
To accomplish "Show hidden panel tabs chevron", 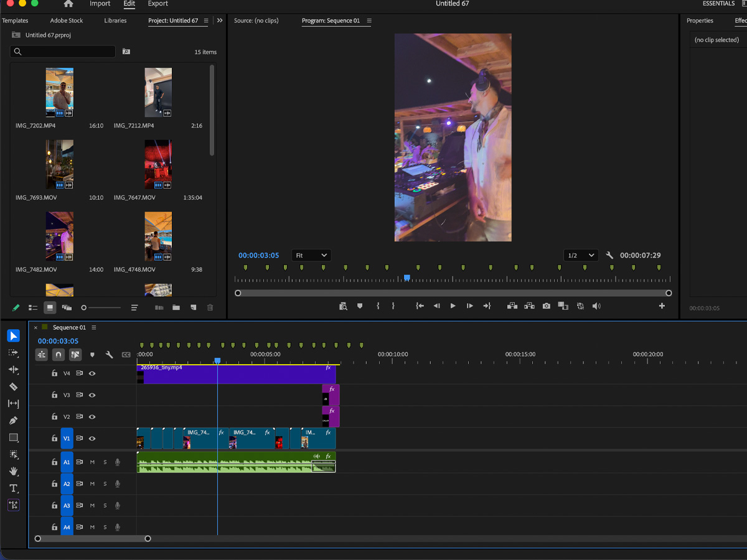I will coord(220,21).
